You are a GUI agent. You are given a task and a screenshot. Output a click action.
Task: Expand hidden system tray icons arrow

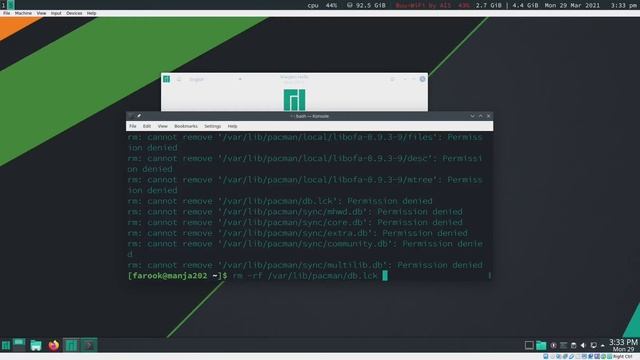[x=603, y=346]
